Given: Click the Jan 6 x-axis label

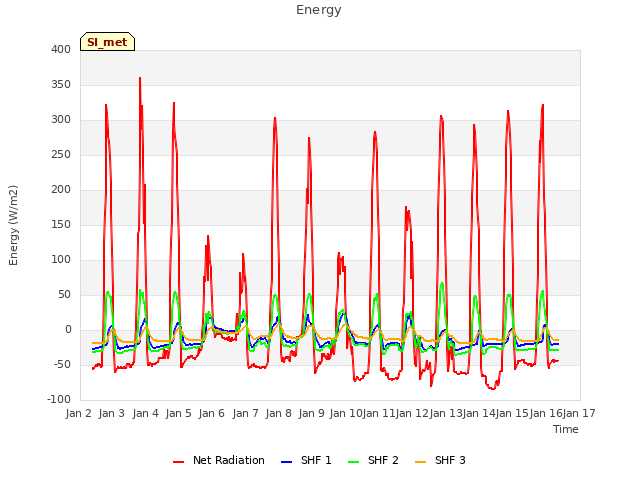Looking at the screenshot, I should click(x=212, y=413).
